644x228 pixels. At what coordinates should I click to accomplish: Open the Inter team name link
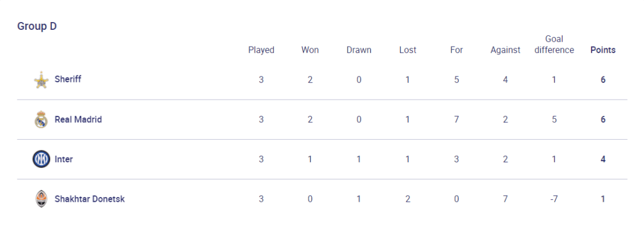pos(64,159)
